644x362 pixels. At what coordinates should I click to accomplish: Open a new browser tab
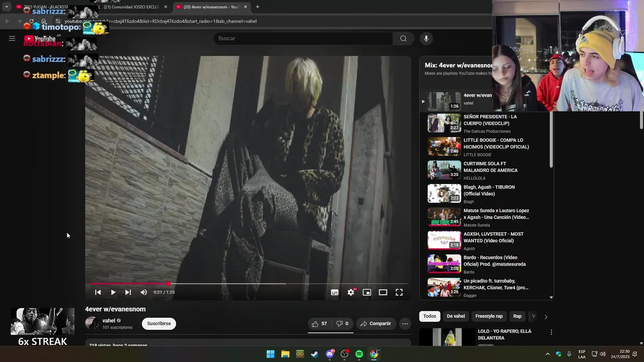pyautogui.click(x=258, y=7)
